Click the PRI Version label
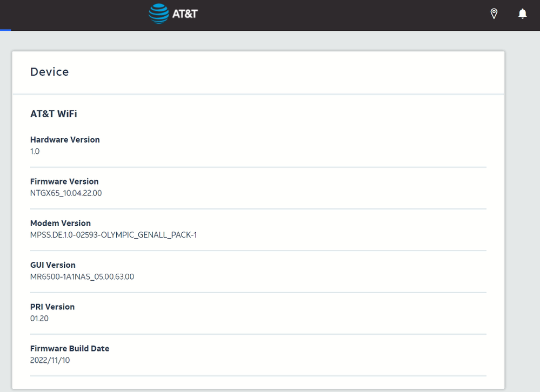The image size is (540, 392). coord(52,307)
